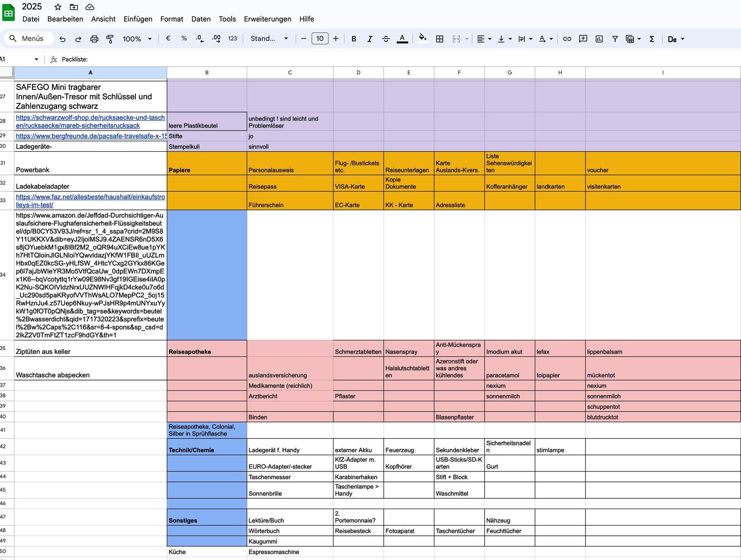Open the Einfügen menu
The image size is (741, 560).
tap(137, 19)
